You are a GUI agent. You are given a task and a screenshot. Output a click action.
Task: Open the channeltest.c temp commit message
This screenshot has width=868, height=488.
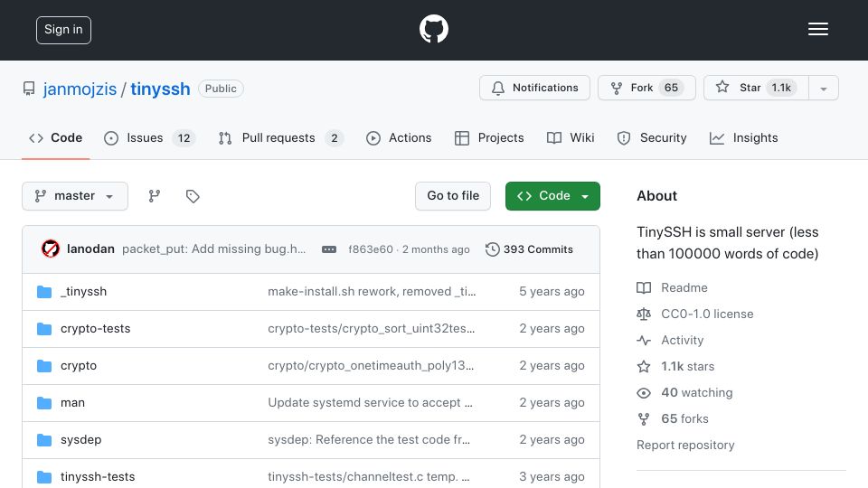coord(369,477)
